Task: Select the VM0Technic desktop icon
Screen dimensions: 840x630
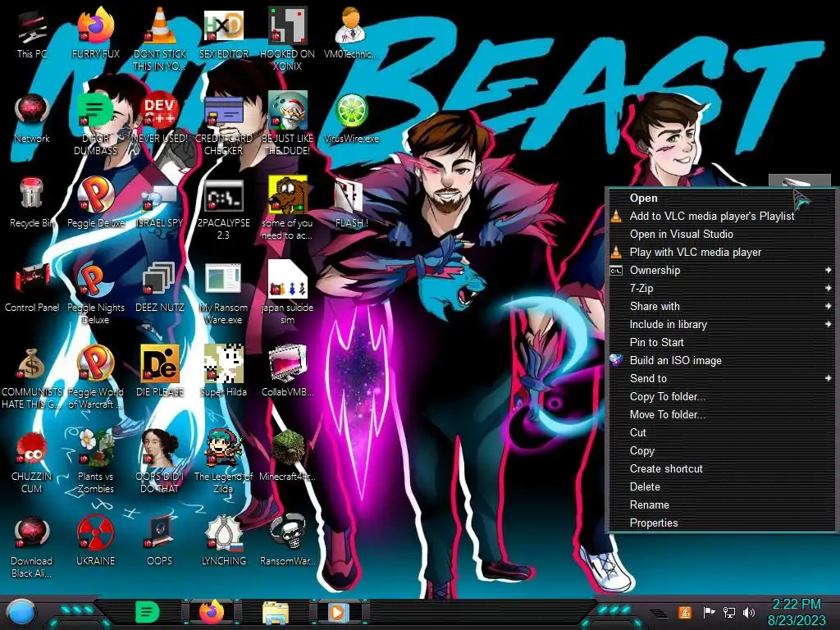Action: coord(351,34)
